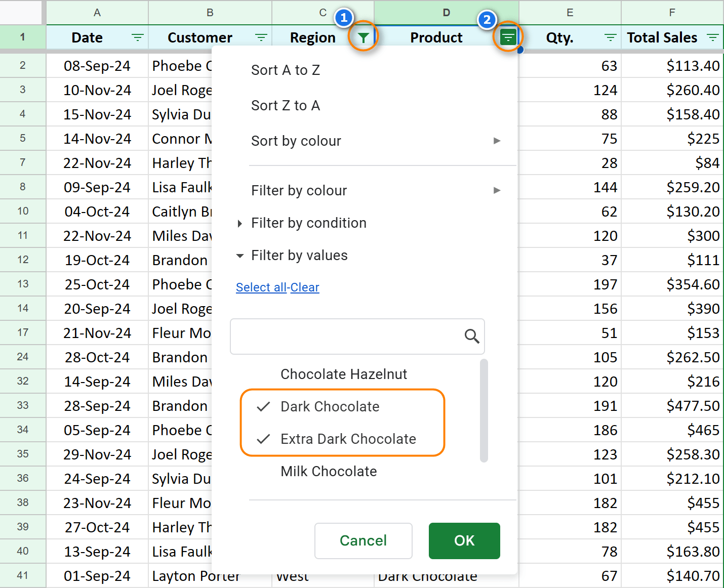The image size is (724, 588).
Task: Click the filter icon on the Qty. column
Action: [x=610, y=37]
